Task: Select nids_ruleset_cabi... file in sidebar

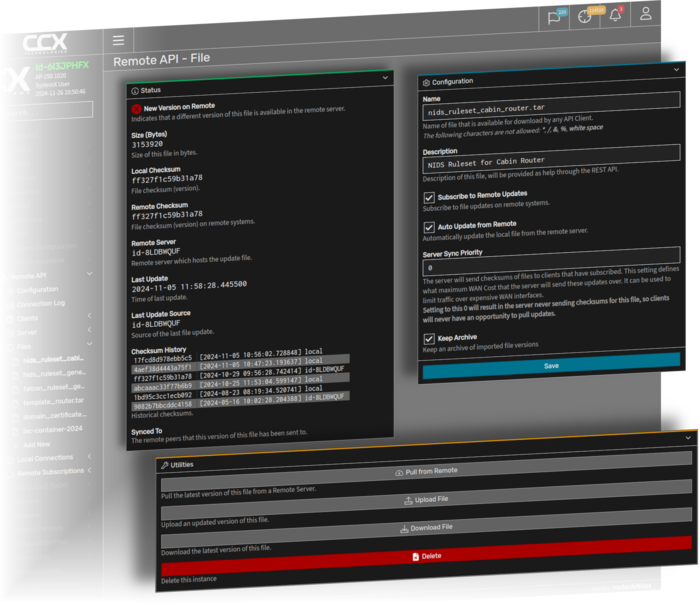Action: (x=53, y=359)
